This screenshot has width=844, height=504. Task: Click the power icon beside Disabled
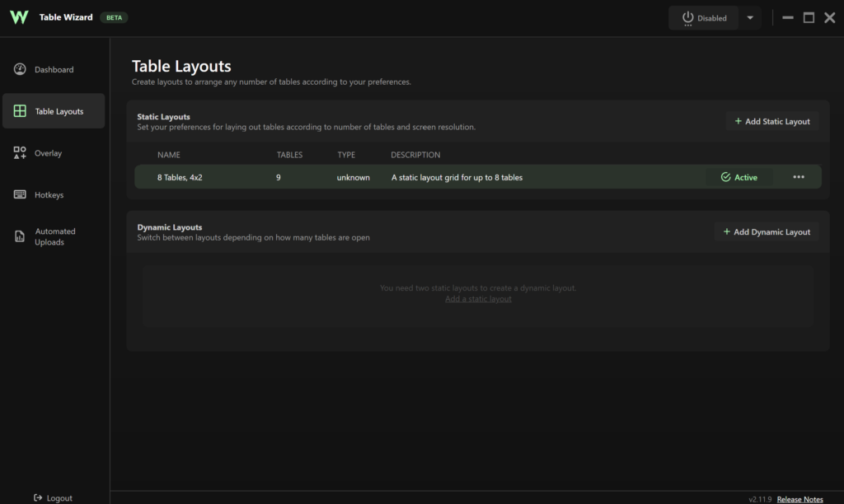coord(688,18)
